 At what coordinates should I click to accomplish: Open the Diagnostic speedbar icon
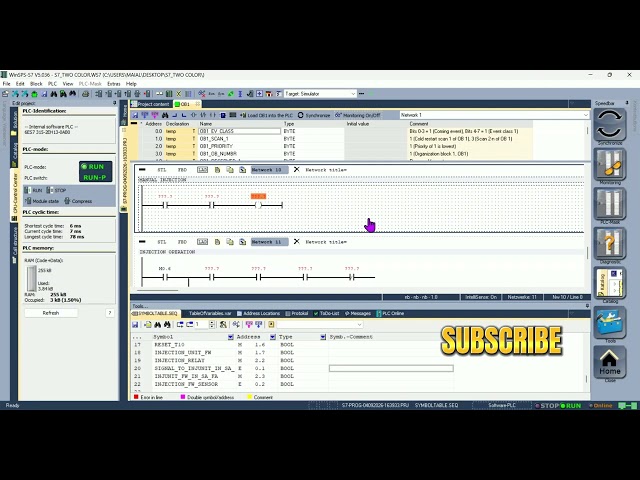[609, 244]
